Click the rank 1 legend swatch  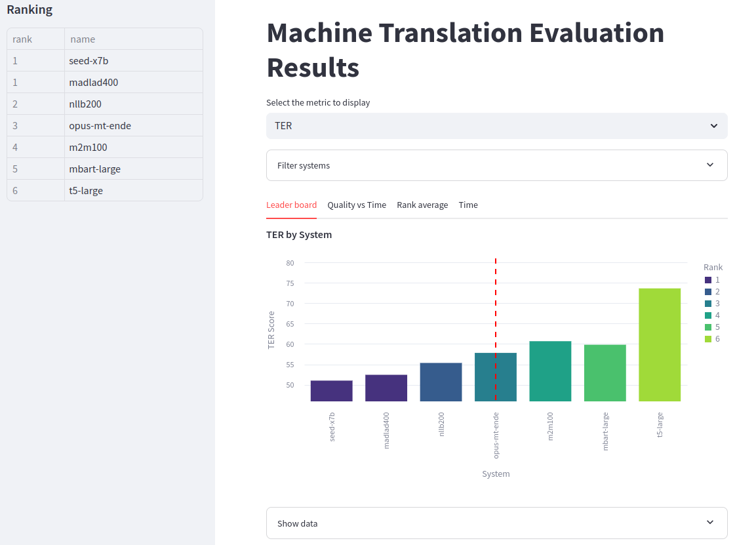[x=708, y=280]
